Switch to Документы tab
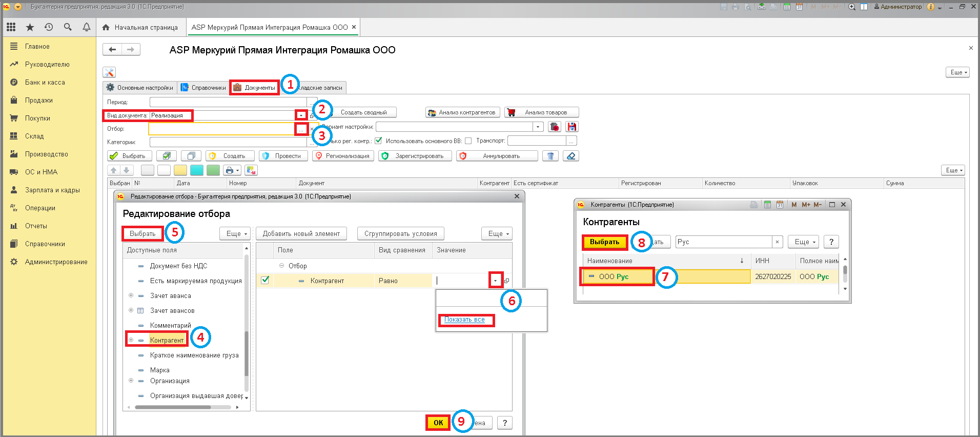The width and height of the screenshot is (980, 437). point(255,88)
